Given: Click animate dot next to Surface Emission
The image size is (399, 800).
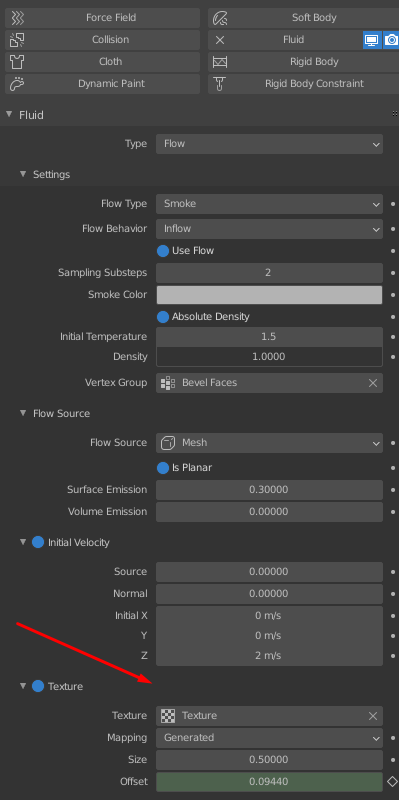Looking at the screenshot, I should tap(392, 490).
